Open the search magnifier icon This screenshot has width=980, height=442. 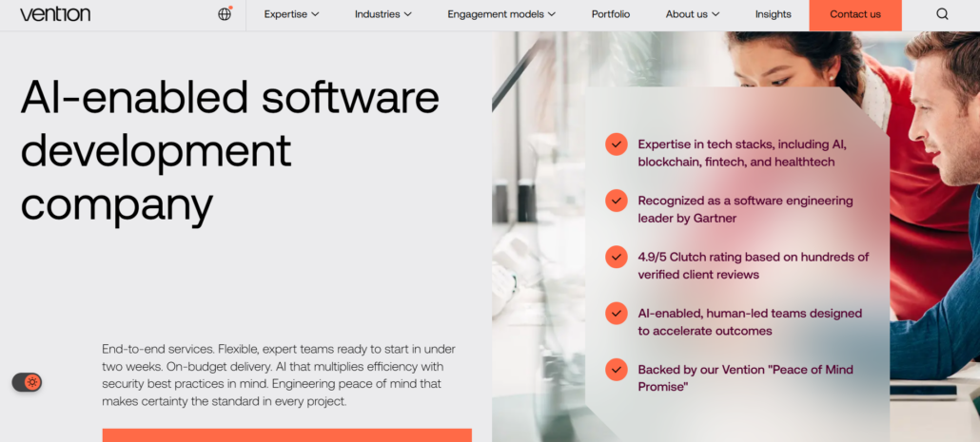942,14
